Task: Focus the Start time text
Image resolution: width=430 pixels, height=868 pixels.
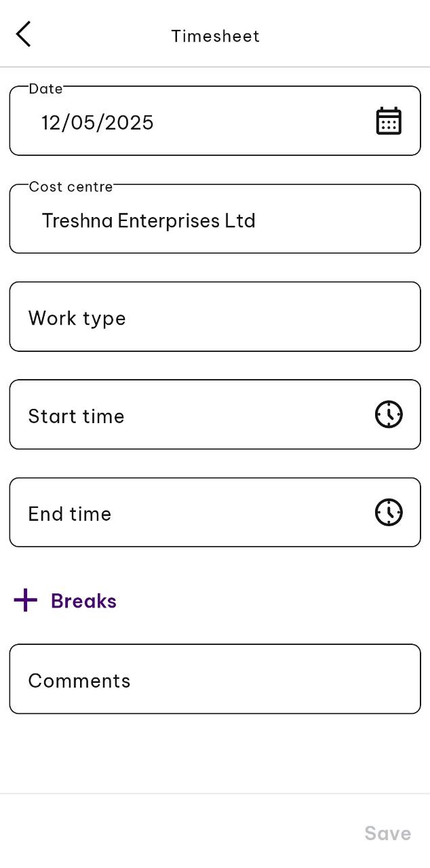Action: [x=76, y=416]
